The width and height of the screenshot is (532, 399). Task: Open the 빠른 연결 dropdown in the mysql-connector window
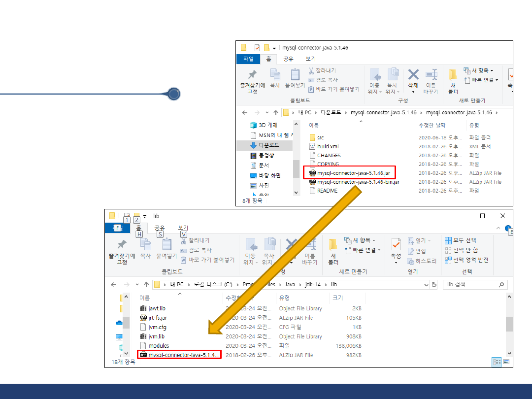coord(485,80)
